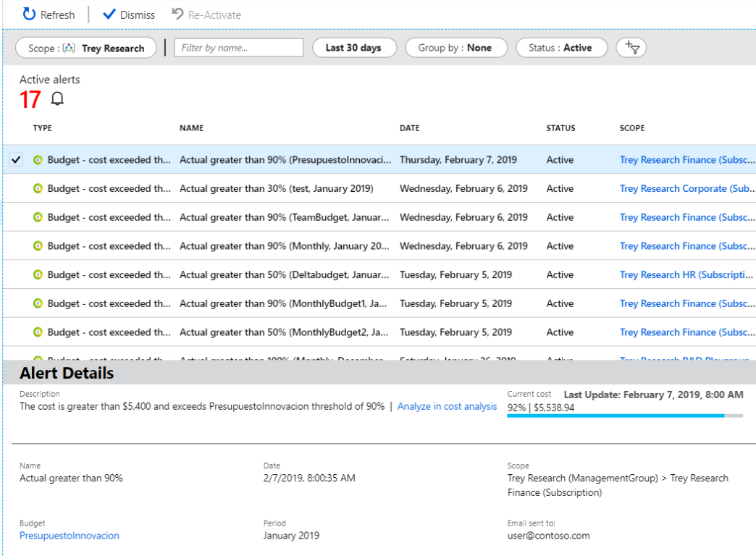The image size is (756, 556).
Task: Click the 92% | $5,538.94 current cost value
Action: (x=541, y=408)
